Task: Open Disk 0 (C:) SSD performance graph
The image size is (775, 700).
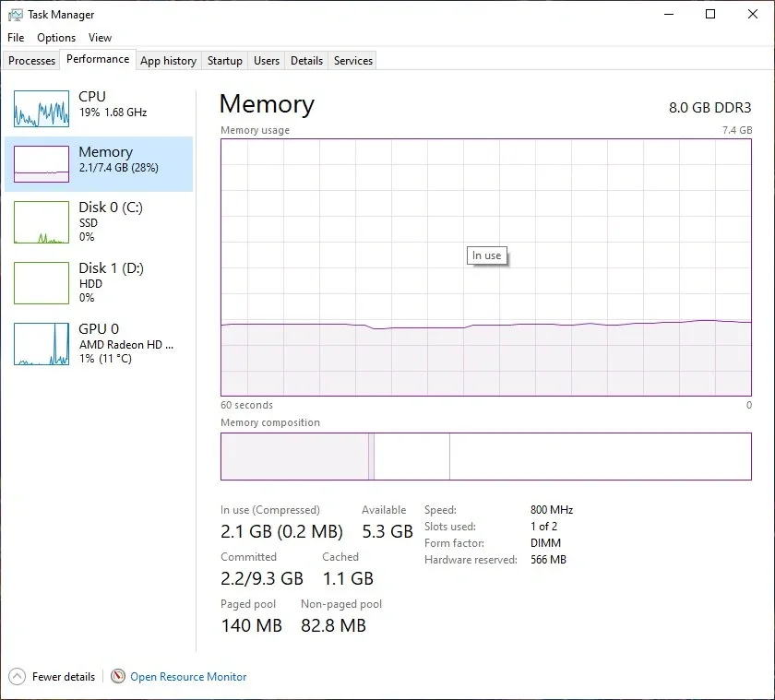Action: pyautogui.click(x=42, y=222)
